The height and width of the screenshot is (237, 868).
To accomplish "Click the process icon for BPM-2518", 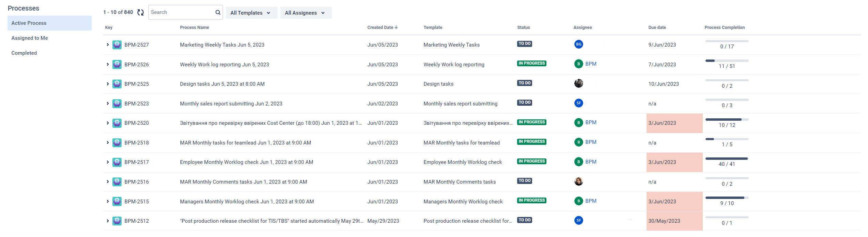I will point(117,143).
